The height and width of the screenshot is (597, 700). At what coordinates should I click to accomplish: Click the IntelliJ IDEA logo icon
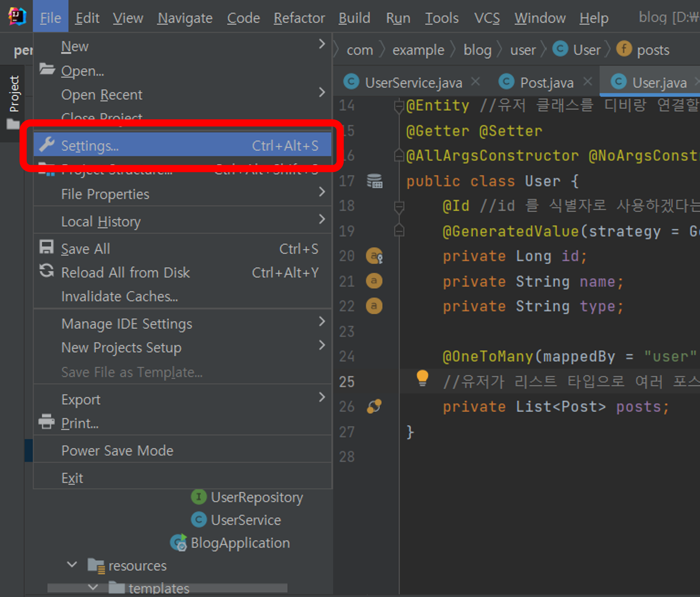pos(17,16)
